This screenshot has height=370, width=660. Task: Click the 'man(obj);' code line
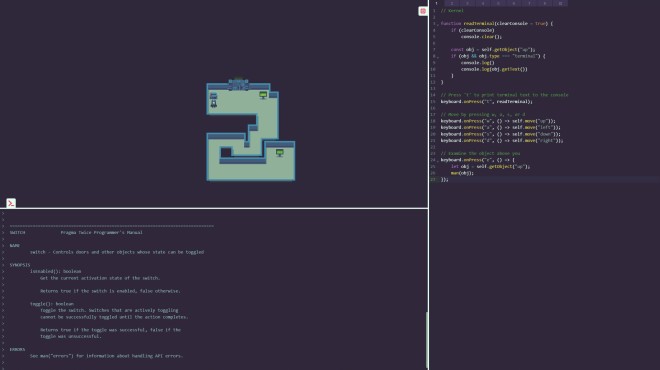pyautogui.click(x=462, y=173)
